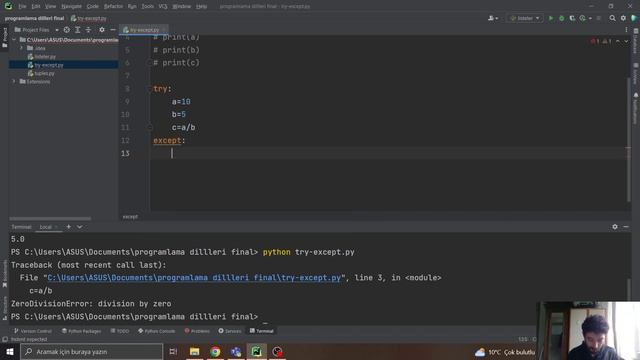Open the profiler run dropdown arrow
Viewport: 640px width, 360px height.
click(590, 18)
